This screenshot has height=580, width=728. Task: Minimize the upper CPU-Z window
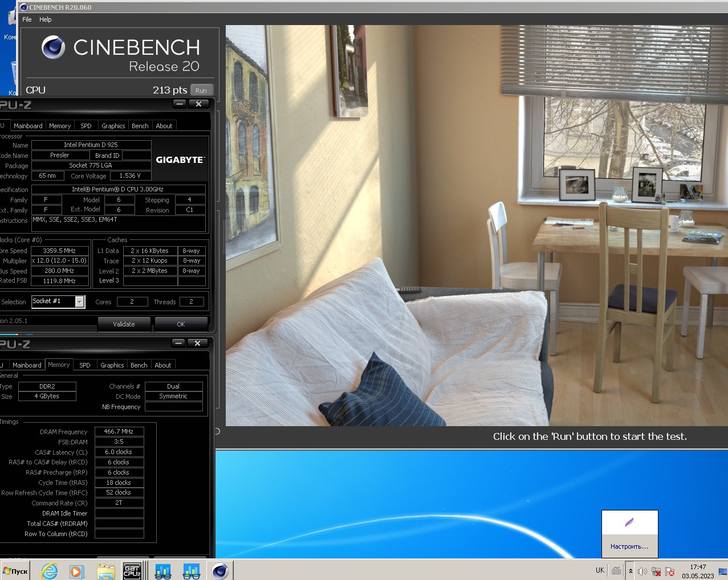[180, 104]
